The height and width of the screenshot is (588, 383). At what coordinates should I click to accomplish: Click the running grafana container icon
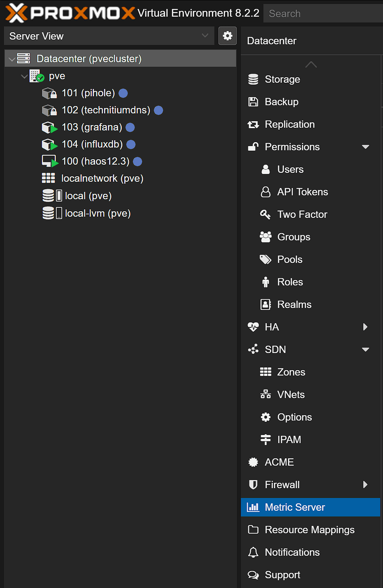pos(49,127)
